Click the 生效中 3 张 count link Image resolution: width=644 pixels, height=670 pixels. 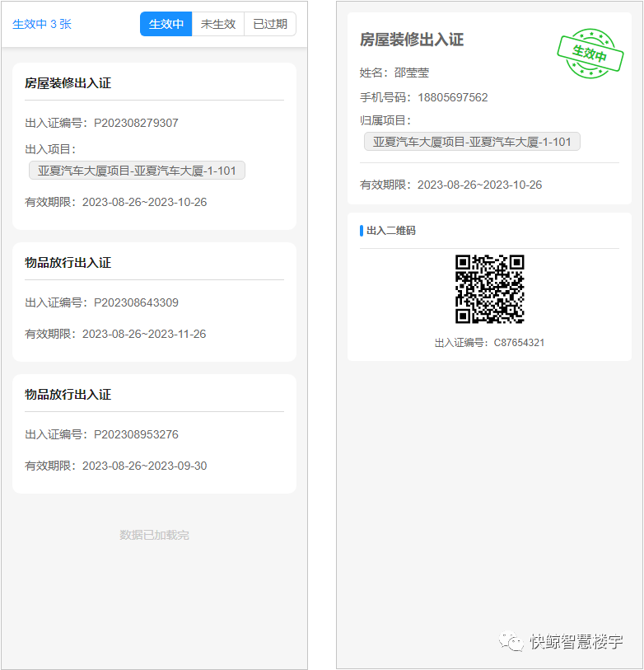(42, 24)
